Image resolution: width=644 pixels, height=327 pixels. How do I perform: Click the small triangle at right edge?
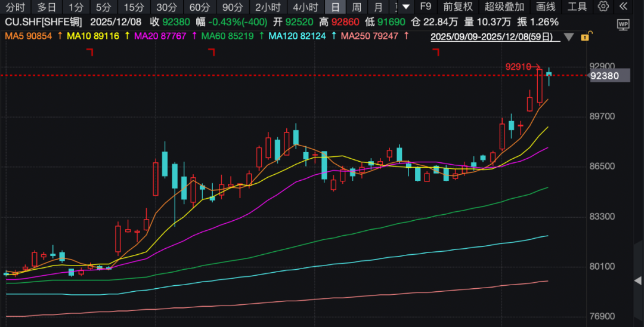pos(636,280)
